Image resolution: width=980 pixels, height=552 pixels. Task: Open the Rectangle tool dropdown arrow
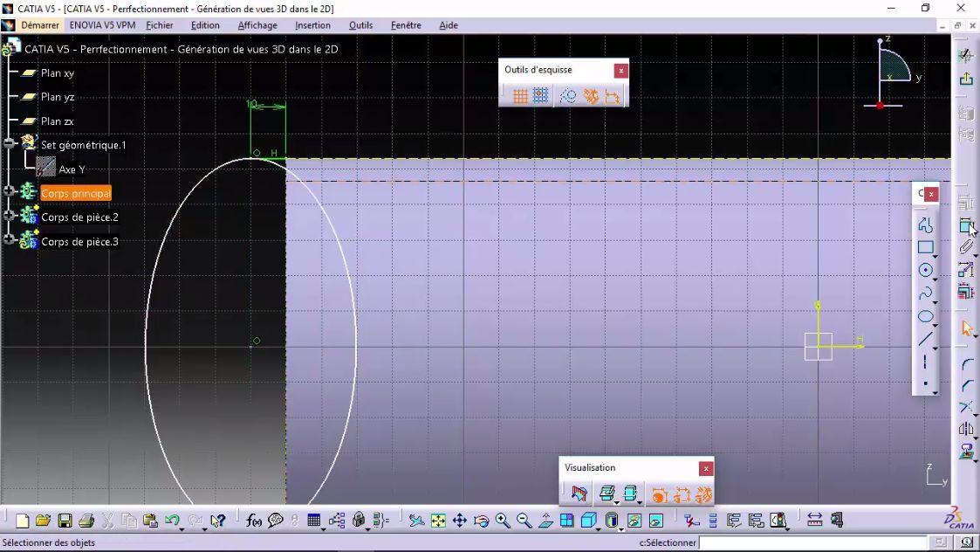[x=935, y=256]
